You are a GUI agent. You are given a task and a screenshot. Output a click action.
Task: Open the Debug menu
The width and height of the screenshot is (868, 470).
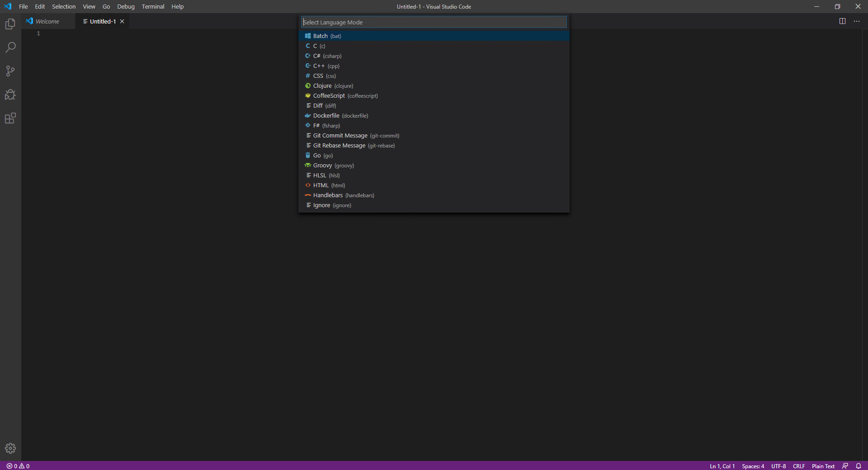[126, 6]
